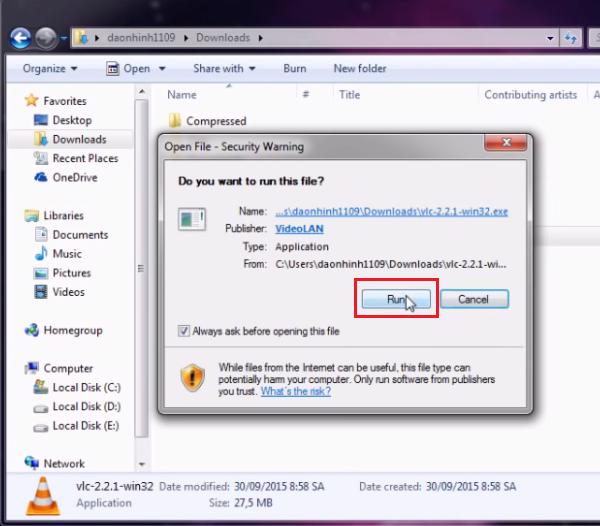This screenshot has width=600, height=526.
Task: Open the What's the risk? link
Action: 295,391
